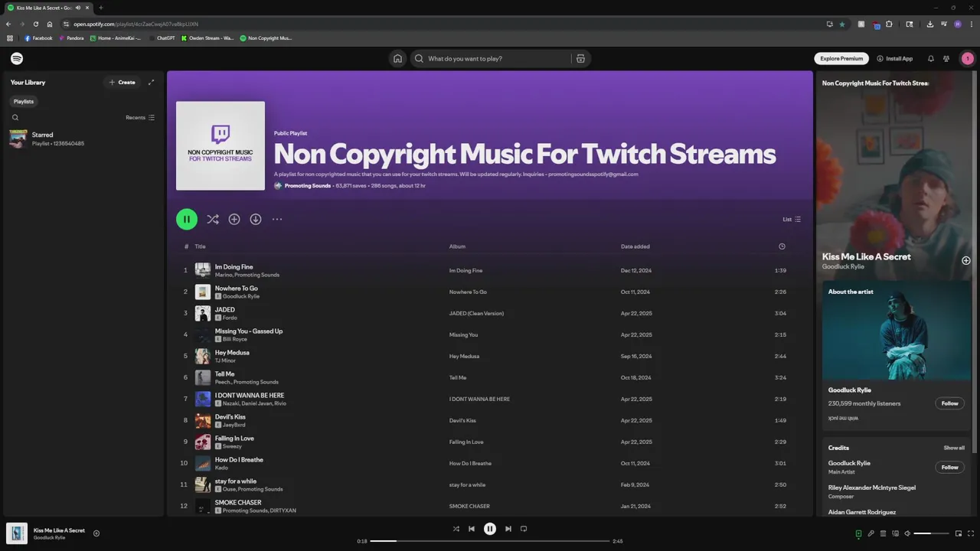Open Chrome extensions puzzle icon
This screenshot has height=551, width=980.
[x=889, y=24]
